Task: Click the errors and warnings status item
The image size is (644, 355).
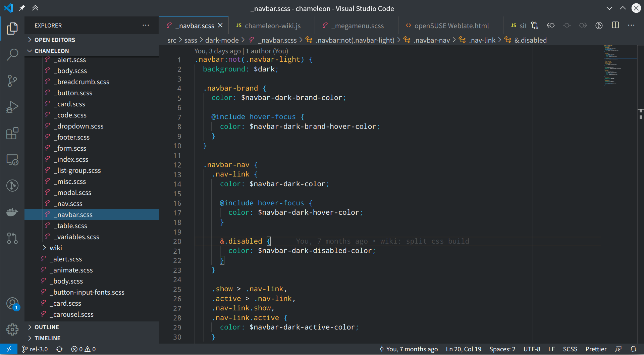Action: 83,349
